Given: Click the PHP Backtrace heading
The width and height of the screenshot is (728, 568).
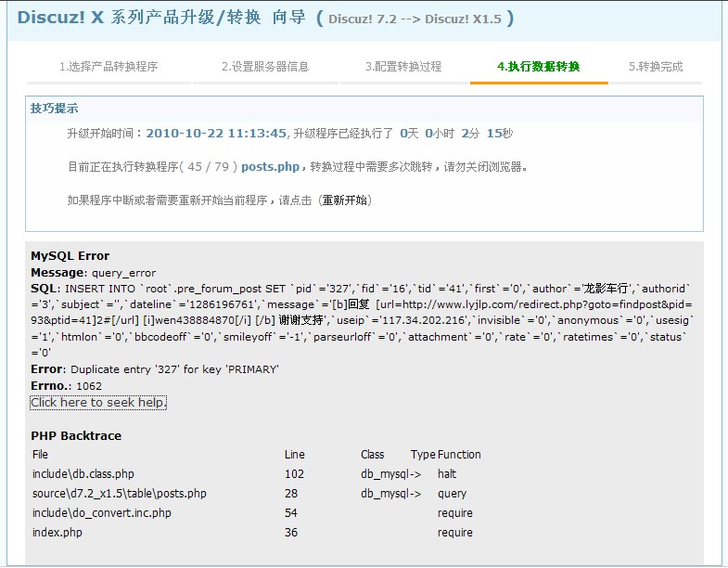Looking at the screenshot, I should coord(76,435).
